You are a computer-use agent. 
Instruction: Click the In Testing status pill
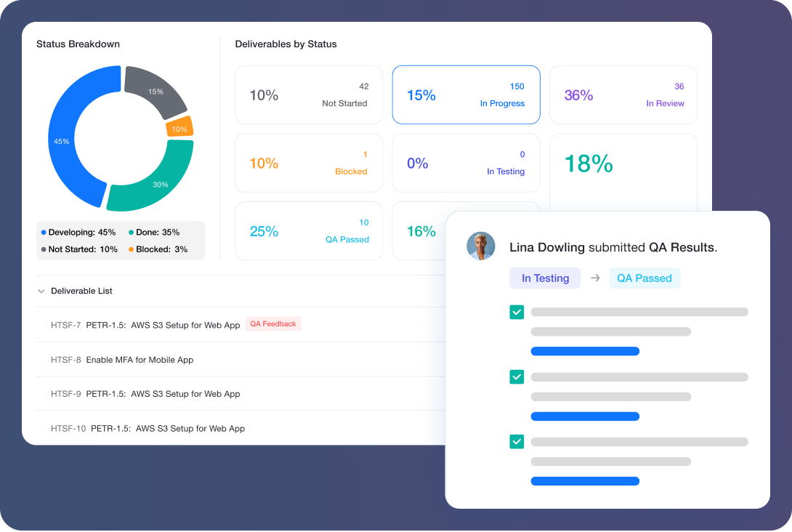click(x=545, y=278)
